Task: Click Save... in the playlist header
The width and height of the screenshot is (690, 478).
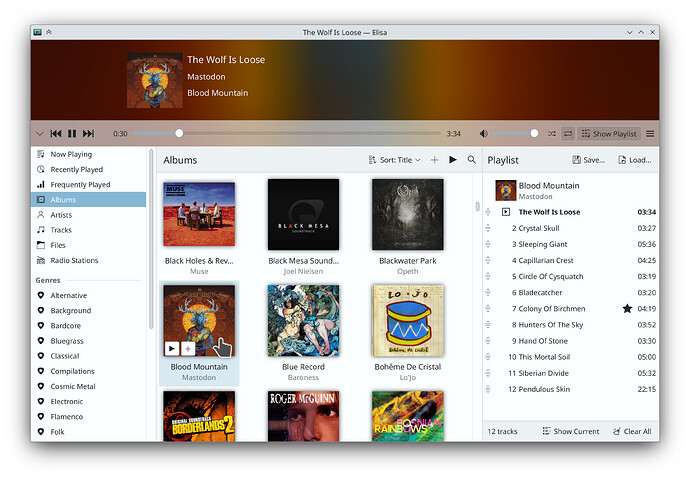Action: (x=589, y=160)
